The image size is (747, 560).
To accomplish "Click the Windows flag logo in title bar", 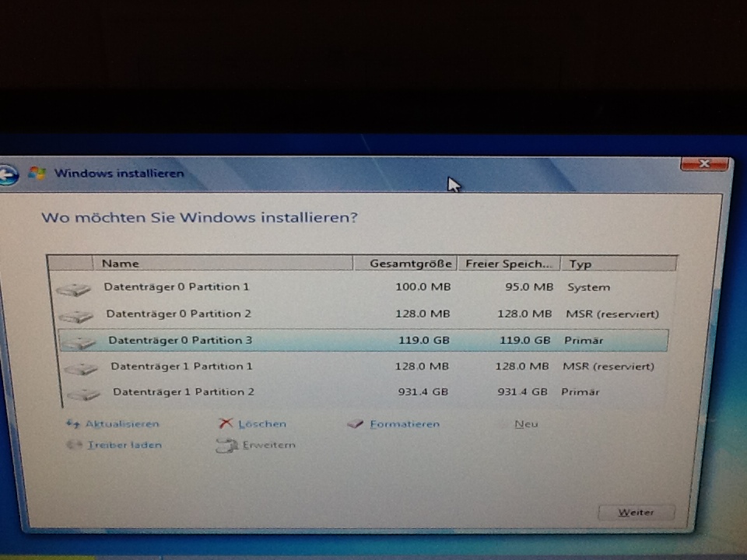I will (37, 173).
